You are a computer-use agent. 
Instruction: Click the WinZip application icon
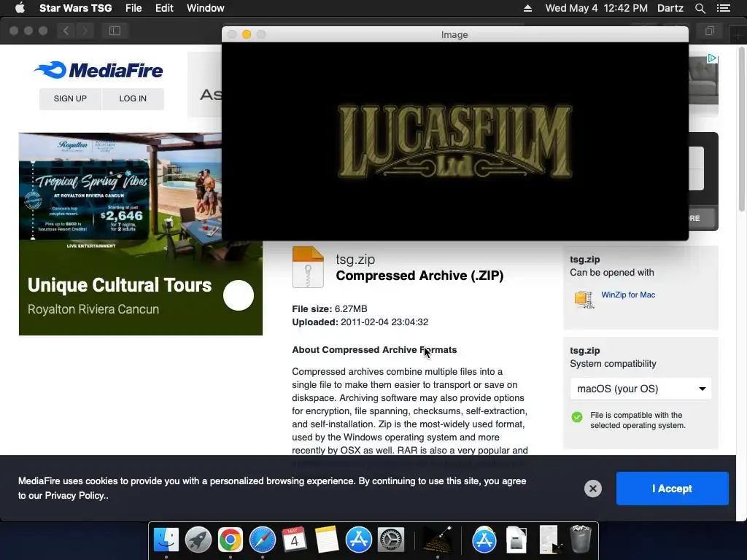(x=584, y=300)
